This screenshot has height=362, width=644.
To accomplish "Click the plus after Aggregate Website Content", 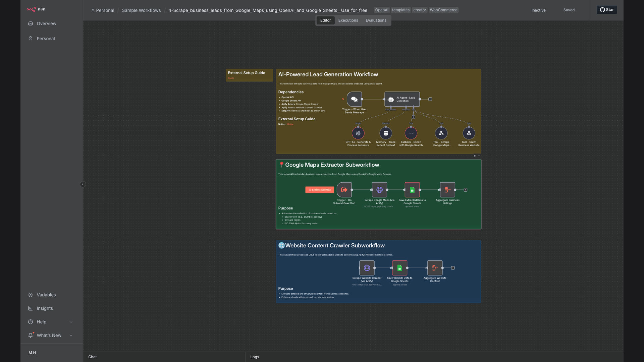I will click(x=453, y=268).
